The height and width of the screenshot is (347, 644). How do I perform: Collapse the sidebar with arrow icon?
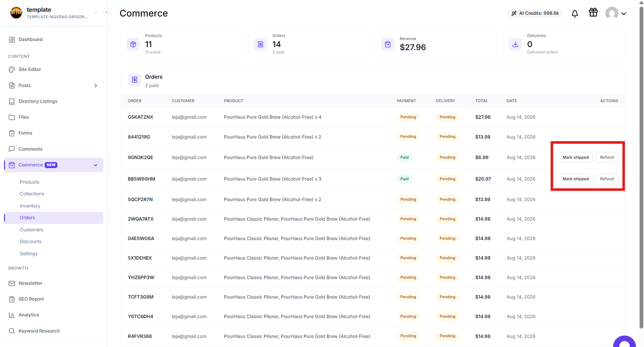107,12
